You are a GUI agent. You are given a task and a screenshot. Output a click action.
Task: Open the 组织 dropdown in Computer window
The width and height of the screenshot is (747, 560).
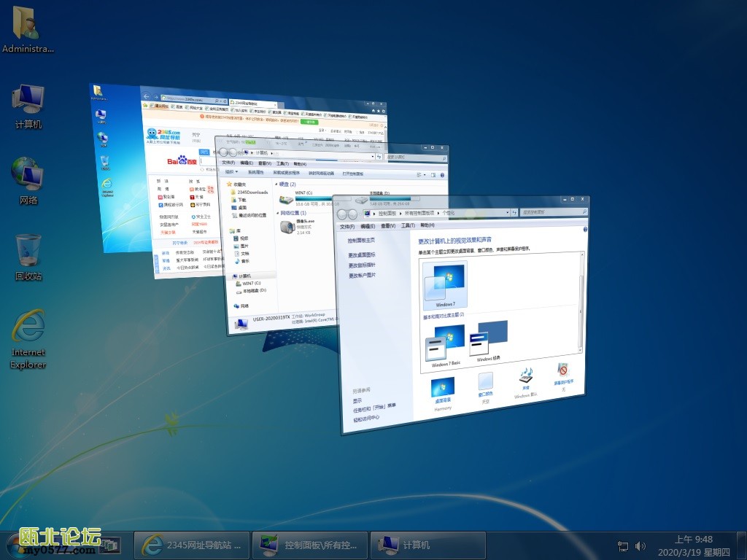[x=232, y=172]
